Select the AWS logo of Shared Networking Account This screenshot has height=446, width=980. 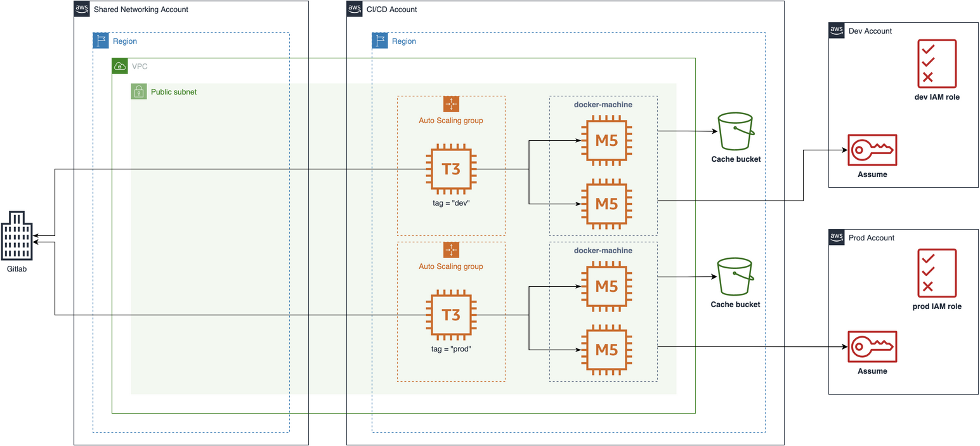click(82, 9)
